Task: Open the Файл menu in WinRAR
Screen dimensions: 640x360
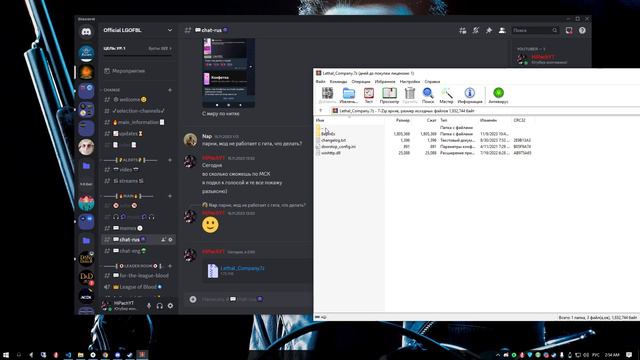Action: tap(320, 82)
